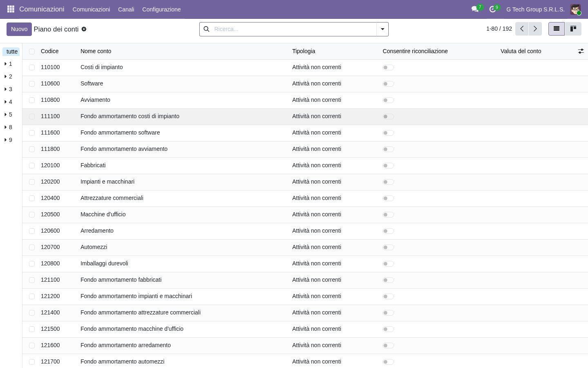Enable reconciliation toggle for Costi di impianto
This screenshot has width=588, height=368.
(x=388, y=67)
